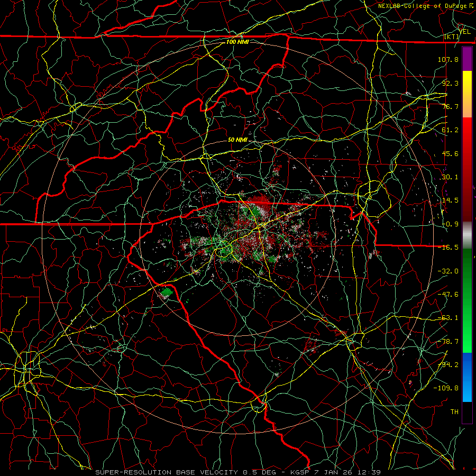
Task: Pick the black TH segment of the color bar
Action: point(467,412)
